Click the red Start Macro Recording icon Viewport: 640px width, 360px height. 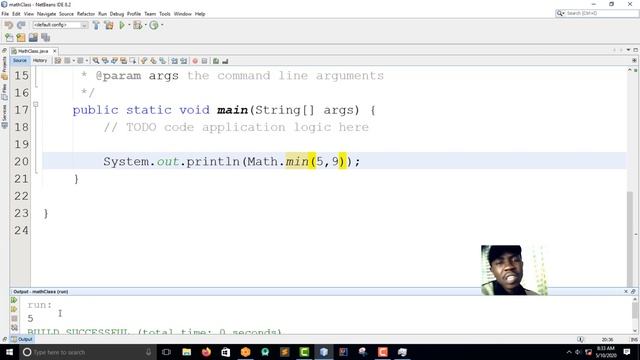click(x=195, y=61)
